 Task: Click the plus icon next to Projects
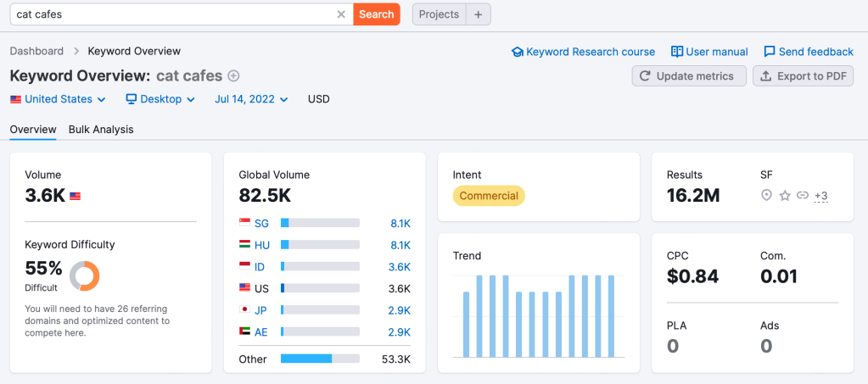[478, 14]
